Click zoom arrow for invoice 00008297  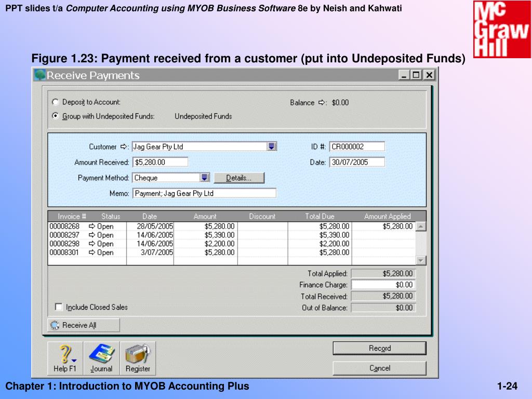tap(92, 235)
